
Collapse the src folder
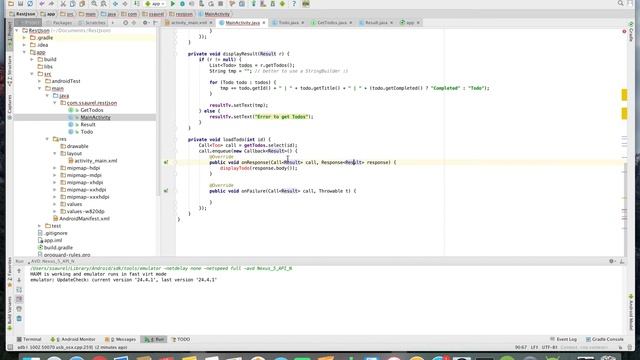(x=32, y=74)
